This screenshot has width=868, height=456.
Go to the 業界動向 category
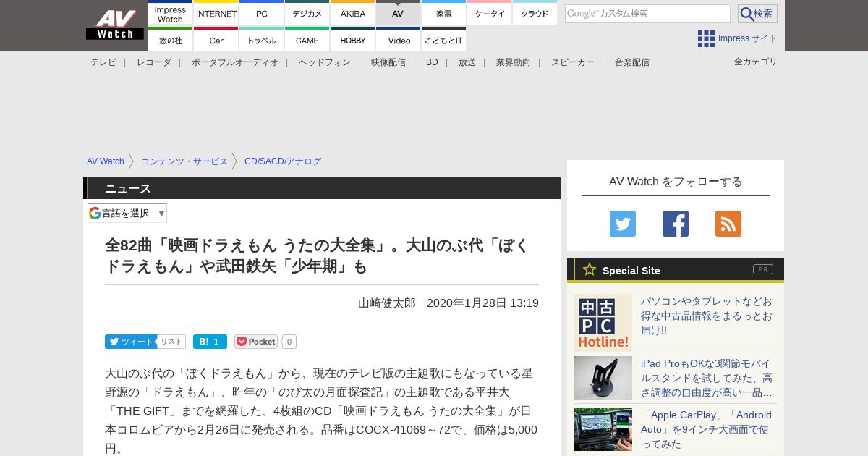[514, 62]
